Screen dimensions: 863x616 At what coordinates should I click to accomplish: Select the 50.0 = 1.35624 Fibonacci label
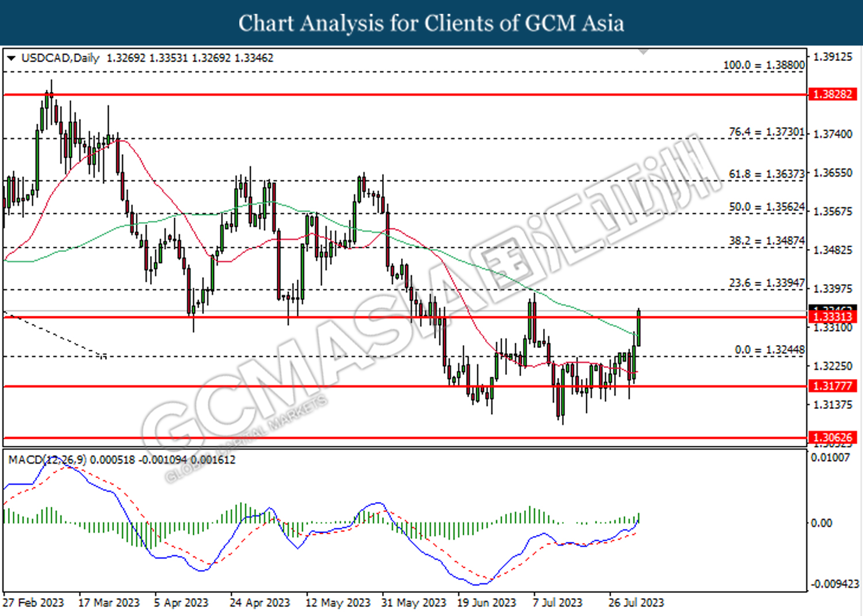tap(766, 206)
